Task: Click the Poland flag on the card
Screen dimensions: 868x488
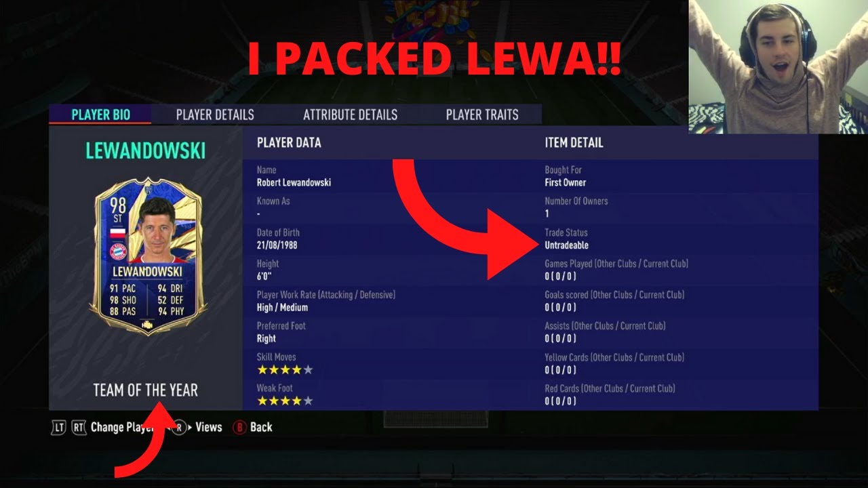Action: (x=118, y=234)
